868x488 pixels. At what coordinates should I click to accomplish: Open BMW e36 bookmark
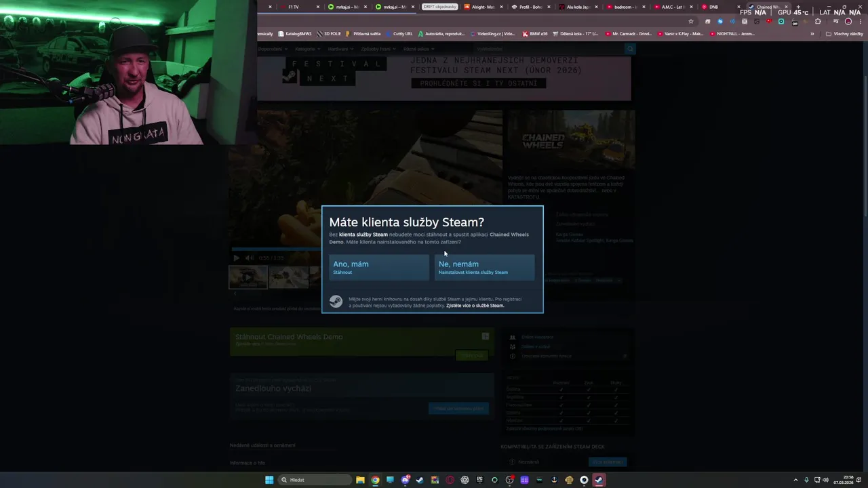535,33
